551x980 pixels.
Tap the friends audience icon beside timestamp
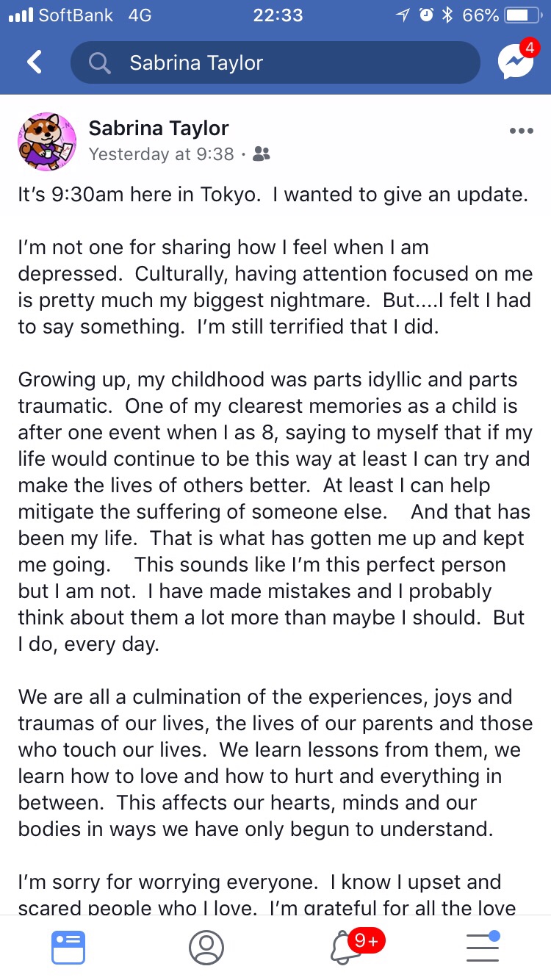click(261, 154)
